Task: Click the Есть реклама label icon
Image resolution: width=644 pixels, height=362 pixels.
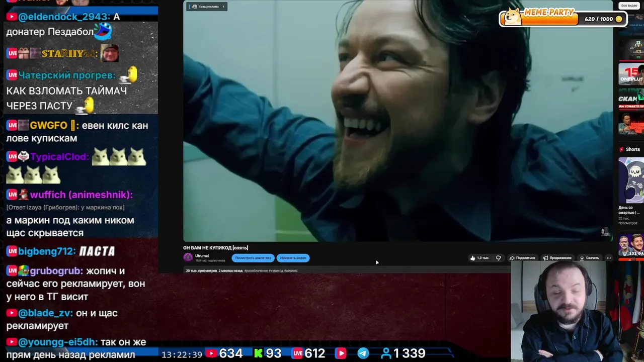Action: click(x=195, y=7)
